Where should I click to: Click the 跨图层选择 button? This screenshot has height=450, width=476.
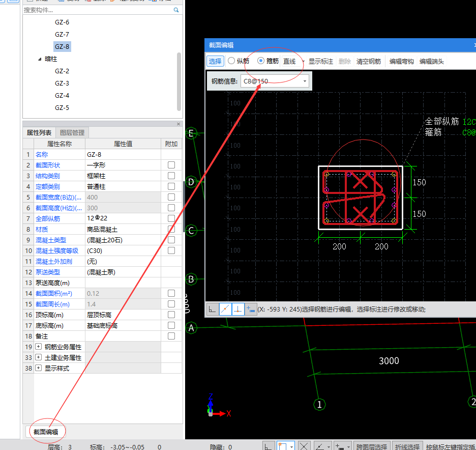[x=372, y=446]
